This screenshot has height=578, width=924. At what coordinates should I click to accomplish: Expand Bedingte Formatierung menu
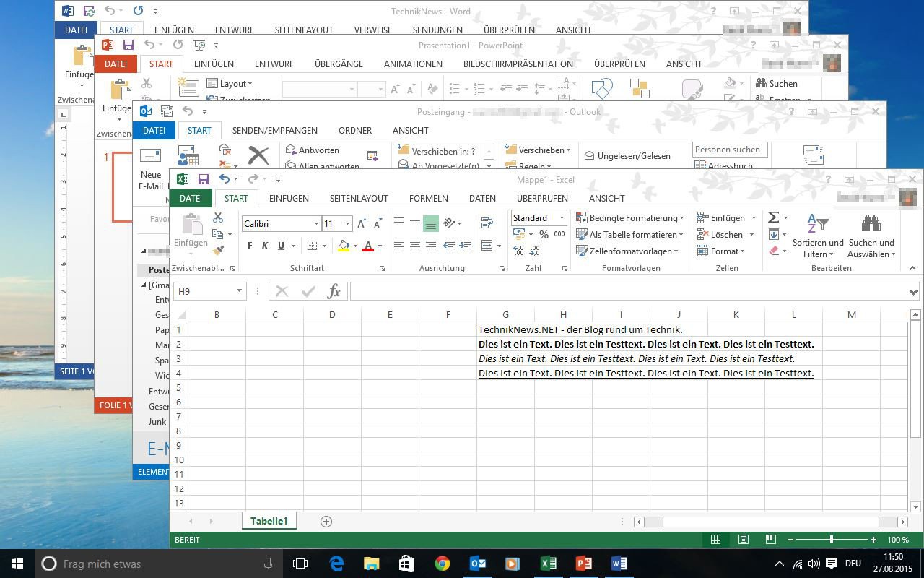[629, 217]
